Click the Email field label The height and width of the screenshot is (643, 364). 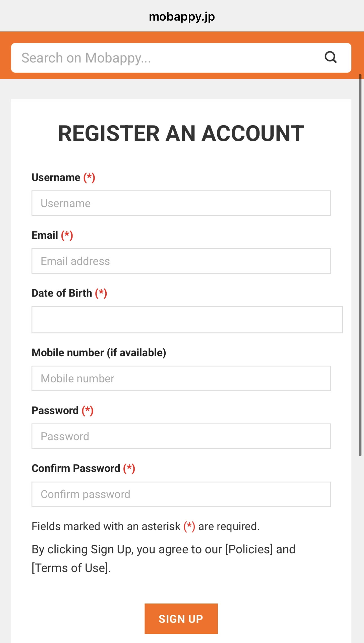point(45,235)
